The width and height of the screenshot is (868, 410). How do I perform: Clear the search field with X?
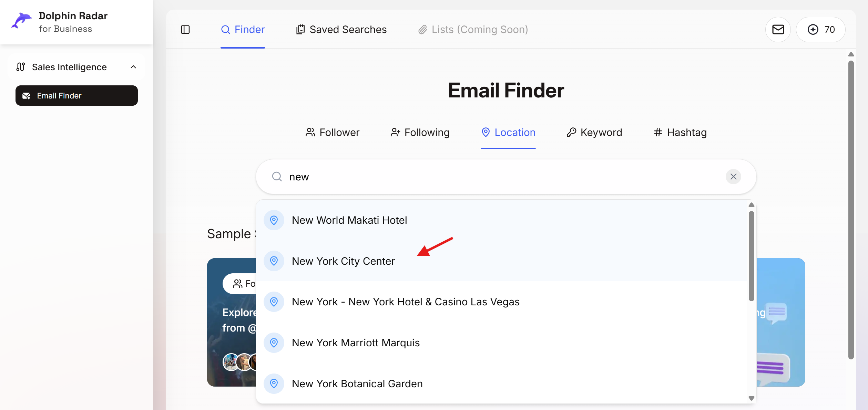point(733,177)
